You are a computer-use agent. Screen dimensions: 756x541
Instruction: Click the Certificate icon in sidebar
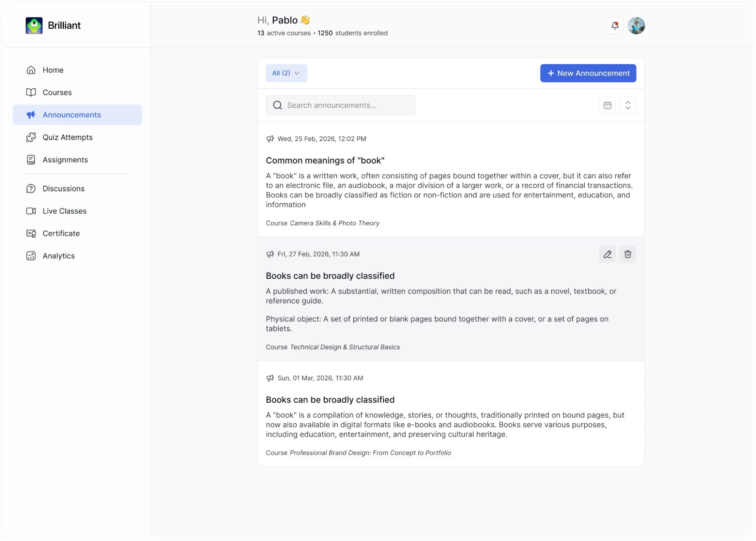[x=31, y=233]
